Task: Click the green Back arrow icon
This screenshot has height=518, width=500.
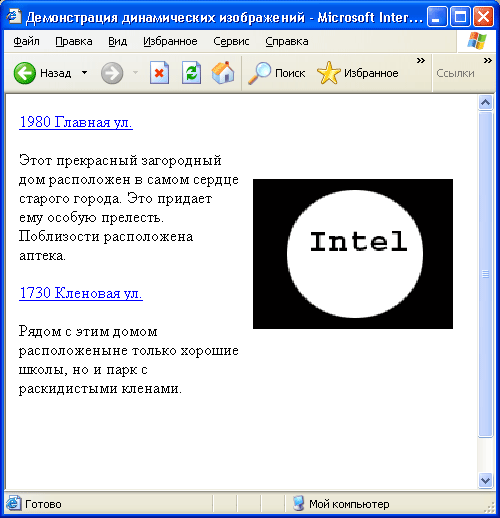Action: pyautogui.click(x=25, y=73)
